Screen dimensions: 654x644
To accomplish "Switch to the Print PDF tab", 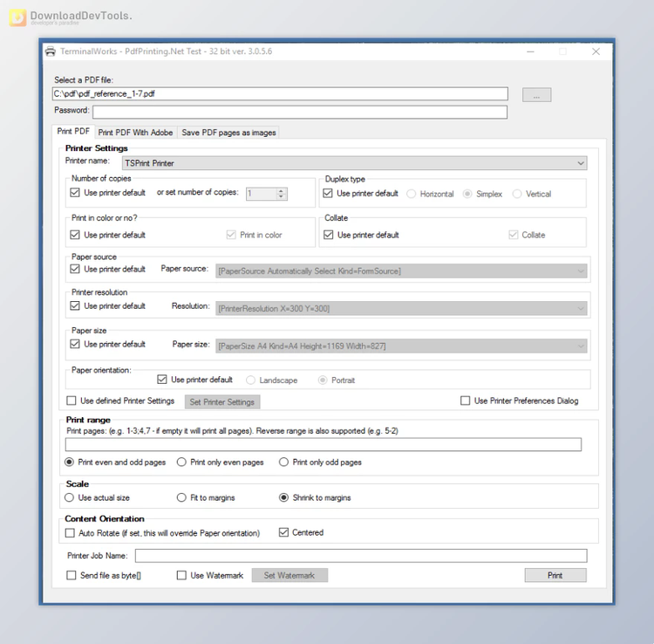I will click(73, 132).
